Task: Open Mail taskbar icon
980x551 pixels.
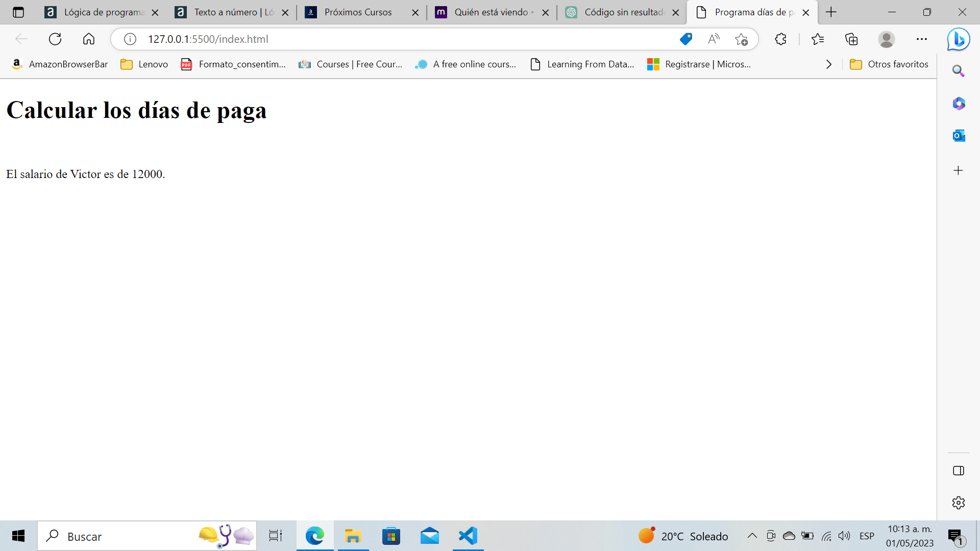Action: tap(430, 536)
